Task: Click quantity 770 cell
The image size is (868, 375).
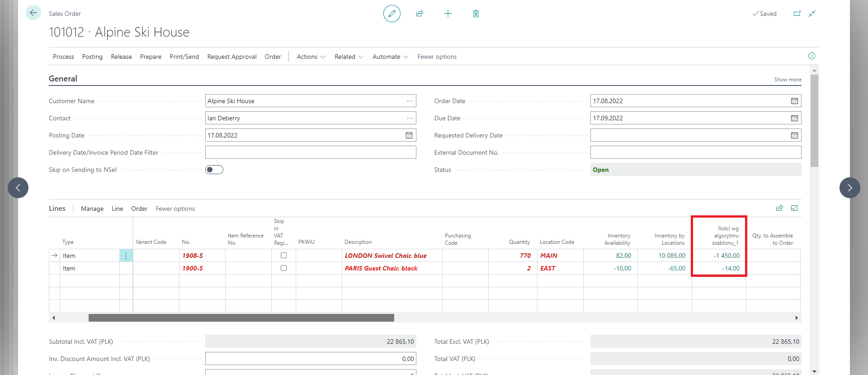Action: (x=513, y=256)
